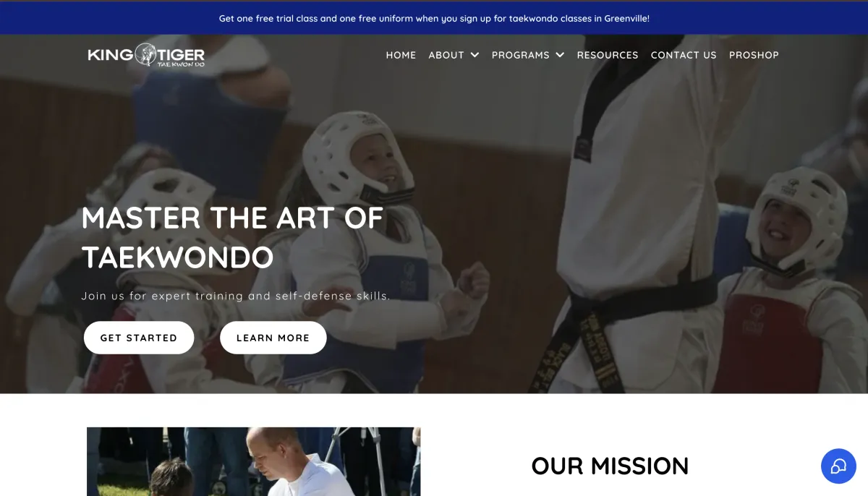Click the GET STARTED button
This screenshot has height=496, width=868.
click(139, 338)
